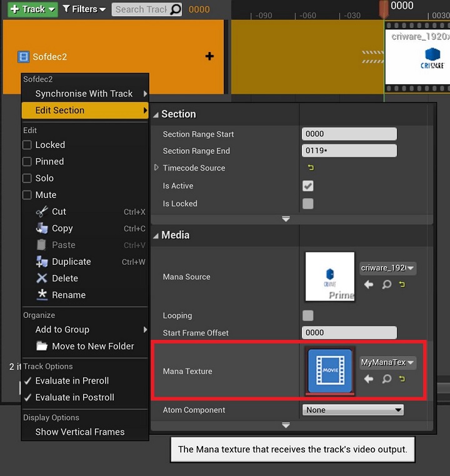
Task: Expand the Timecode Source property
Action: (156, 167)
